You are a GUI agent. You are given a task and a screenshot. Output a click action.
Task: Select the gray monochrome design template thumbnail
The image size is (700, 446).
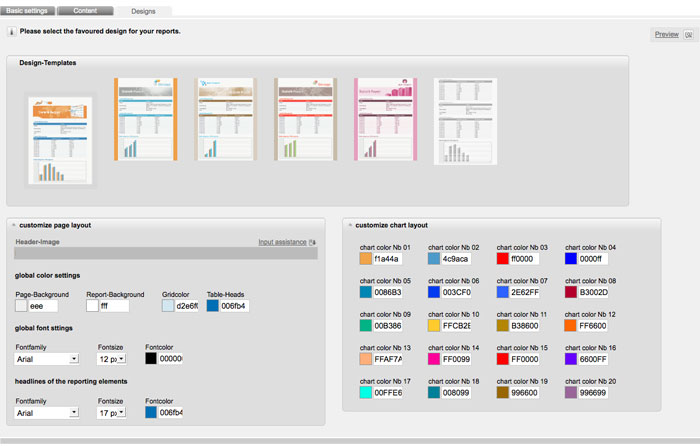465,121
